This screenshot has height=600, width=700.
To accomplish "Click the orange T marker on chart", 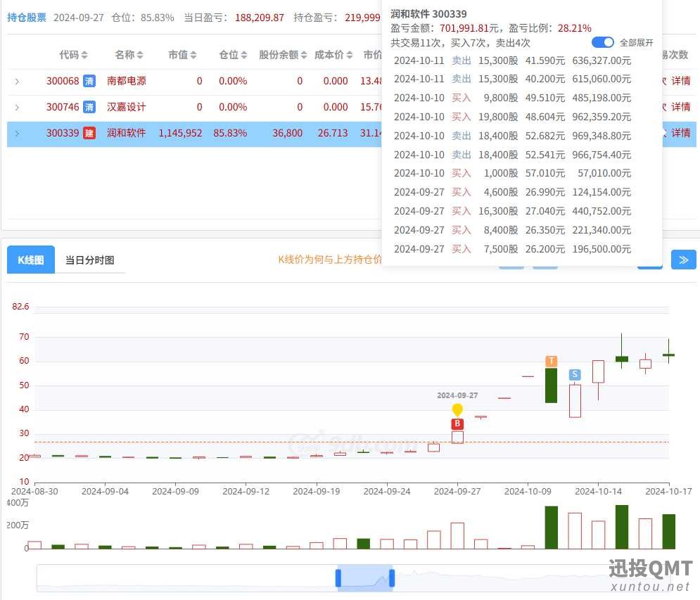I will click(552, 361).
